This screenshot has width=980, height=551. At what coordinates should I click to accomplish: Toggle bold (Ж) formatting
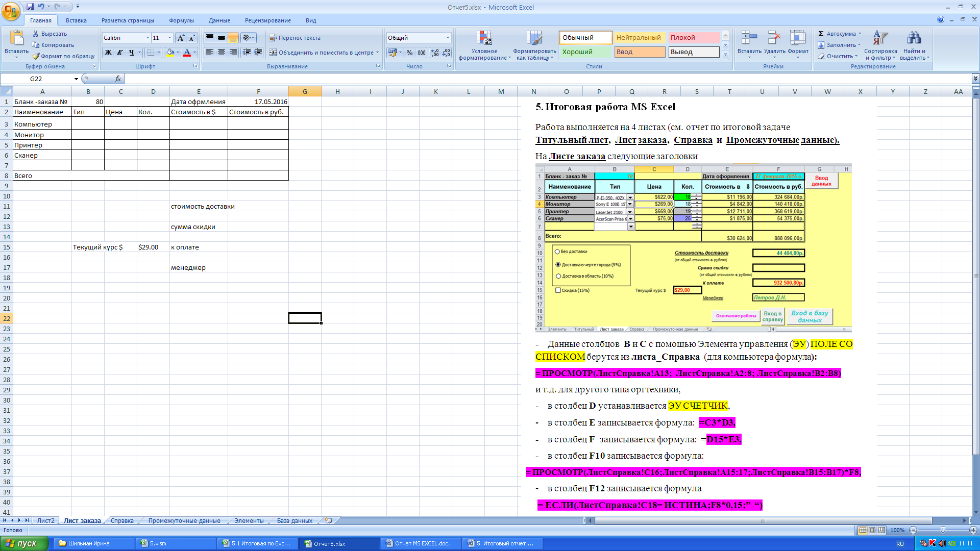click(108, 53)
